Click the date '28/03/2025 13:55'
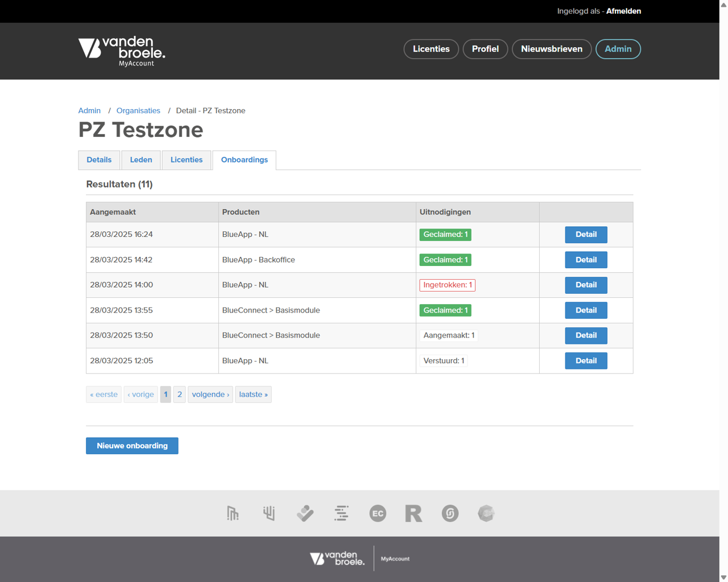 (121, 310)
